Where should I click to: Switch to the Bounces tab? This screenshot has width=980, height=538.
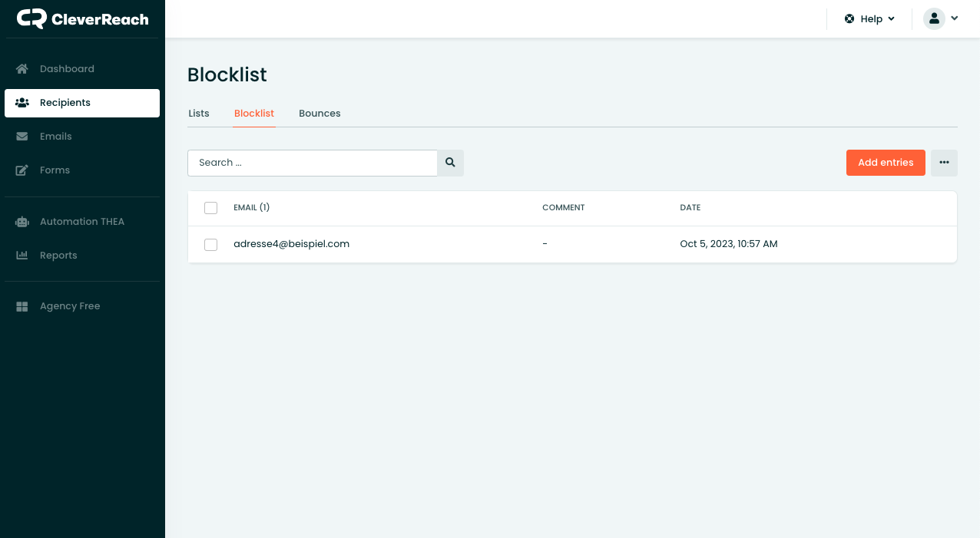click(319, 114)
